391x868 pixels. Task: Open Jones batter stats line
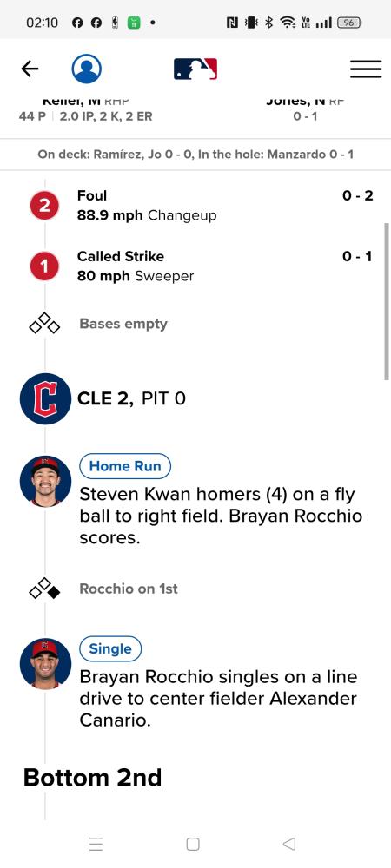(x=305, y=117)
